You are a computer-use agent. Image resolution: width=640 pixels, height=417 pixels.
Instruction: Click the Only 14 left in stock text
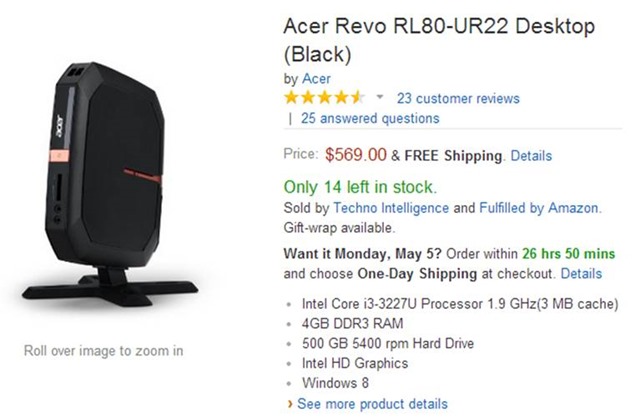pyautogui.click(x=360, y=187)
